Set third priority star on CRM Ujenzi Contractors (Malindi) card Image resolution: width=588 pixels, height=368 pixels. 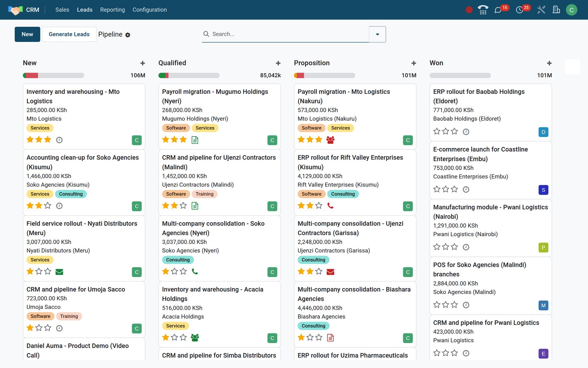(x=183, y=205)
